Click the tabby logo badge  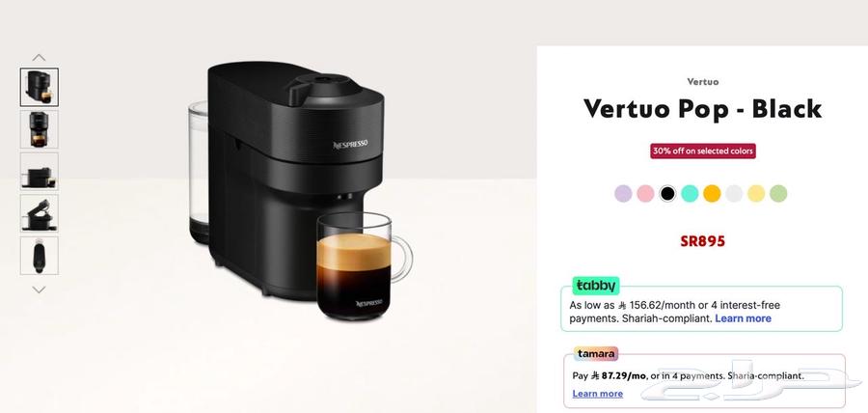[x=596, y=286]
